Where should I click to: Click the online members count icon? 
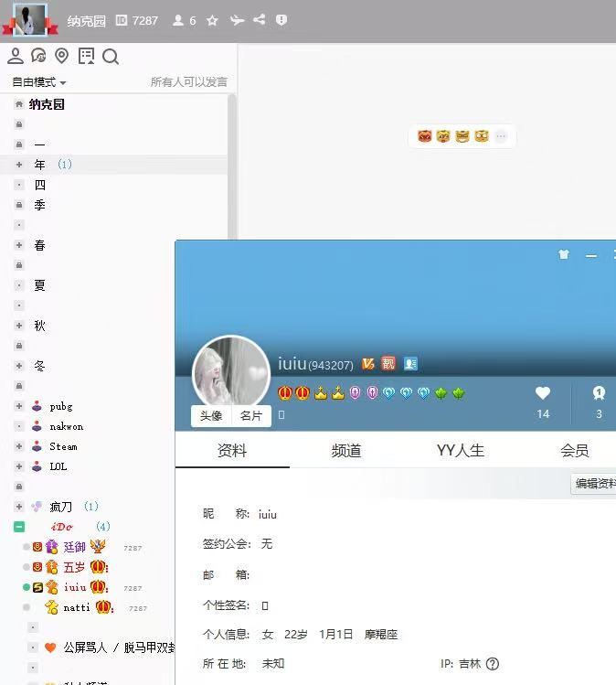point(177,20)
